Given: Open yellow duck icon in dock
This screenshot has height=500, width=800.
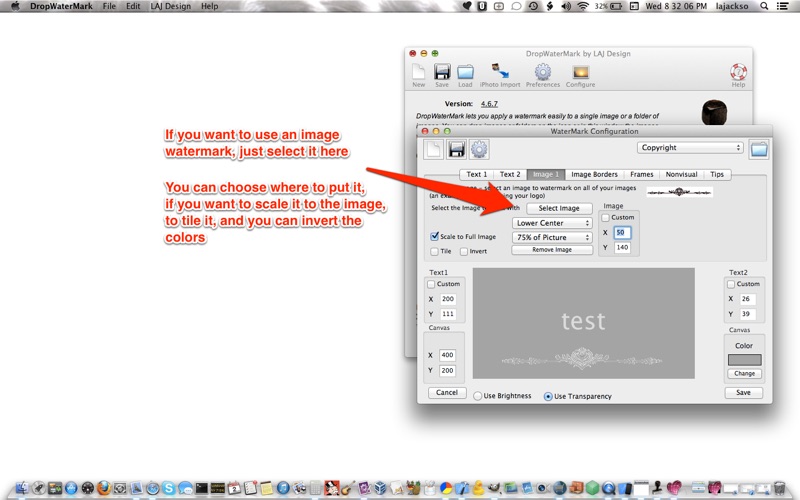Looking at the screenshot, I should [x=478, y=488].
